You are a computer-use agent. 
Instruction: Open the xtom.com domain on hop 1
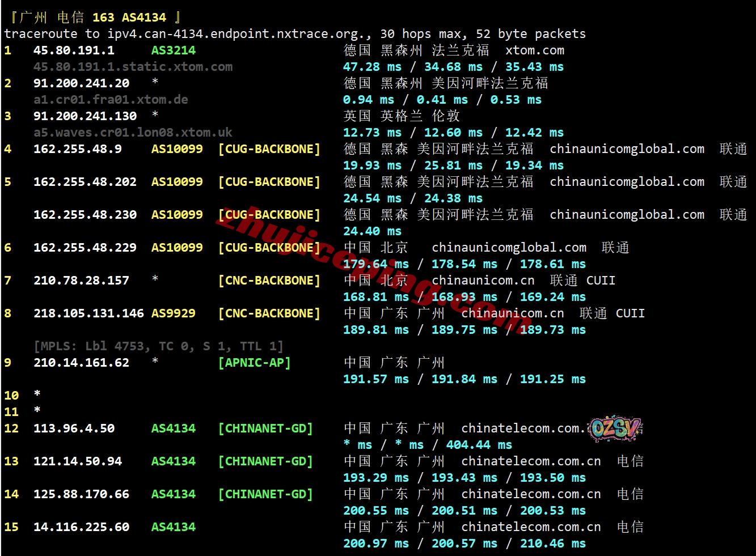(x=534, y=50)
